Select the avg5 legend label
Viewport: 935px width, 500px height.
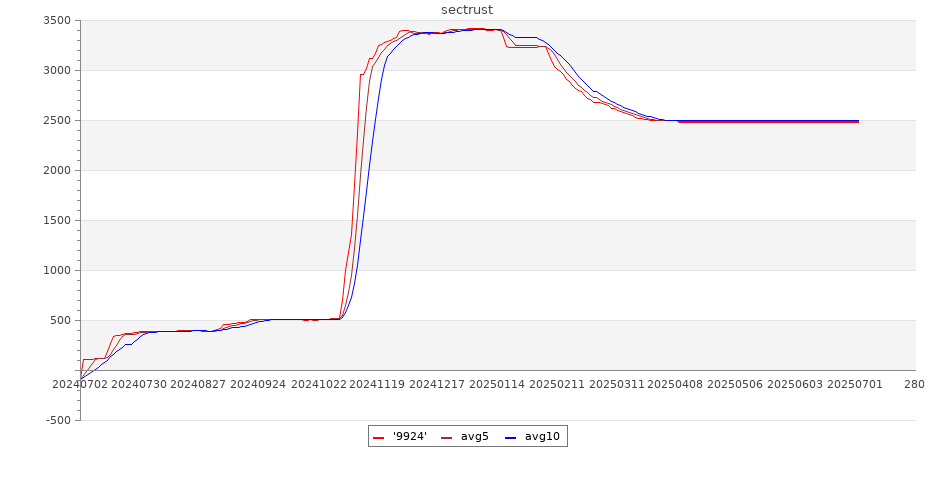pos(474,436)
